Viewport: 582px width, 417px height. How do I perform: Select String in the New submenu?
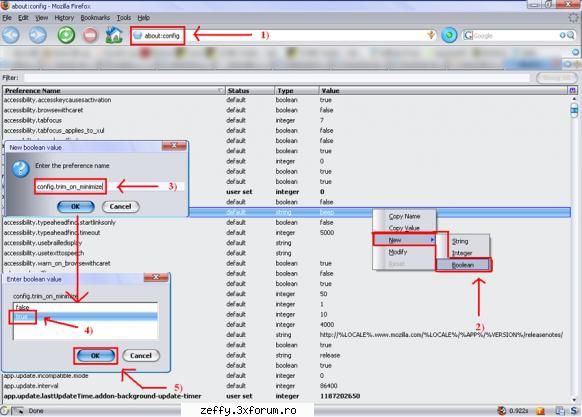(x=463, y=241)
